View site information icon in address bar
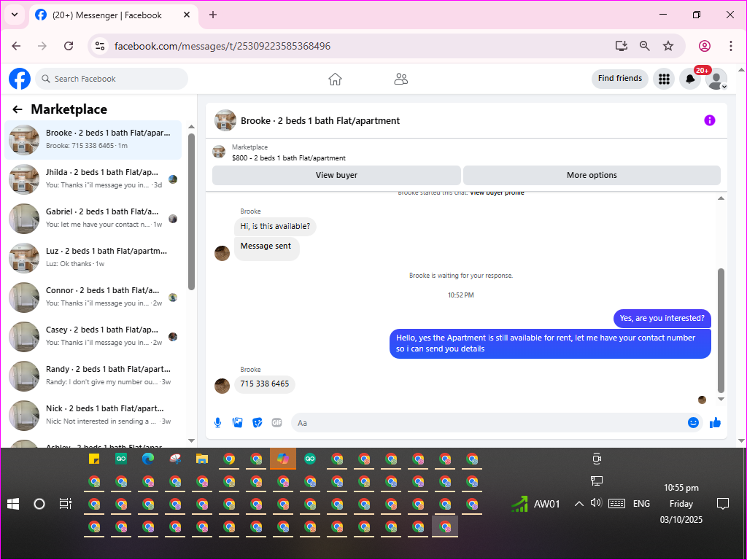 coord(100,46)
